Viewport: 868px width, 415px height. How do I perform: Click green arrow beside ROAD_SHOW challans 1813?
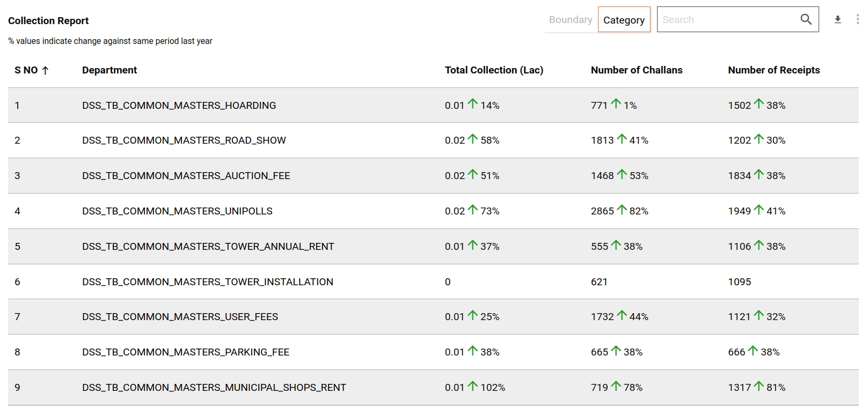tap(622, 139)
